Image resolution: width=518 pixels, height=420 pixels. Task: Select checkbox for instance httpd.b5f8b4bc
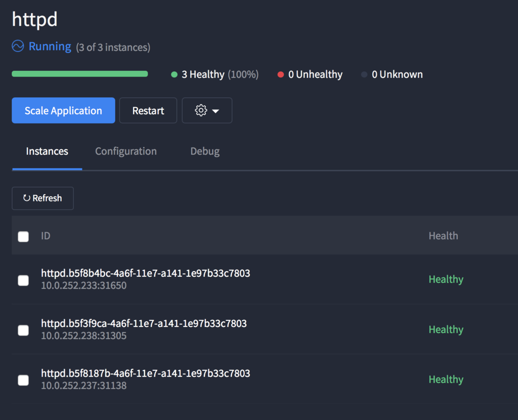point(23,280)
